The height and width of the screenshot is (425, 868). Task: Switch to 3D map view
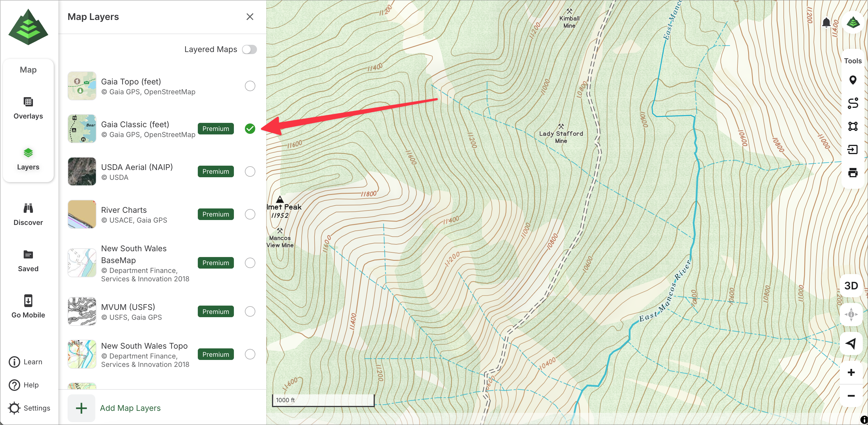pos(851,286)
